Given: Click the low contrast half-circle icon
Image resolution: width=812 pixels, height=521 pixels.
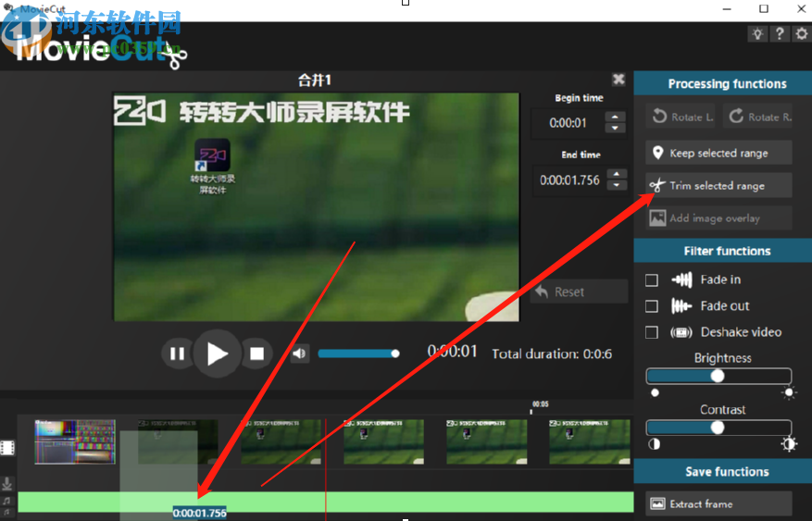Looking at the screenshot, I should (x=655, y=444).
